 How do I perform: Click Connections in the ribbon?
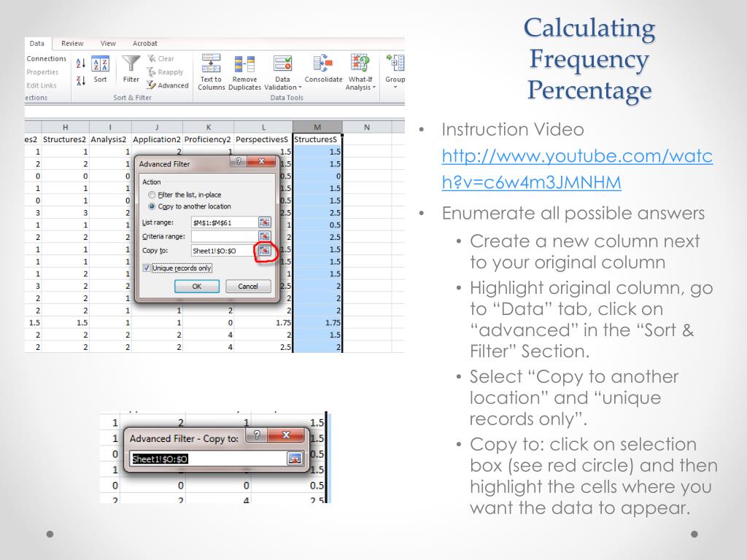46,58
